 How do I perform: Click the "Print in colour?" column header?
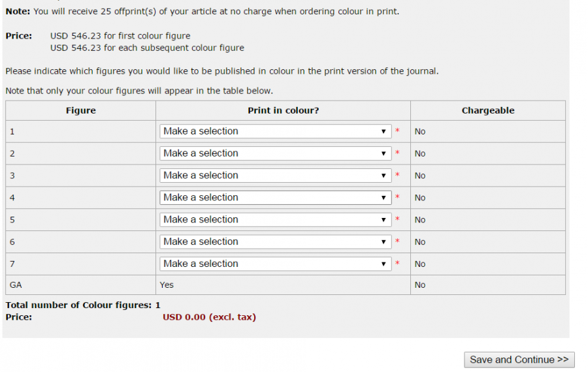coord(283,111)
